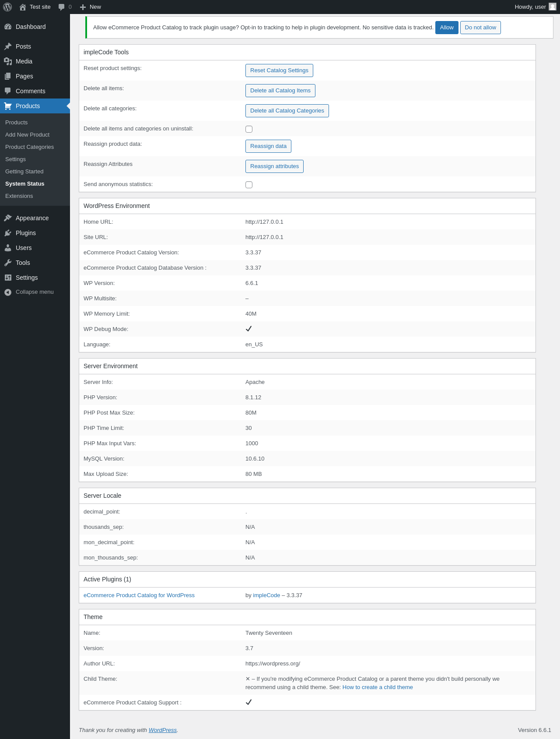The image size is (560, 739).
Task: Toggle Send anonymous statistics checkbox
Action: pyautogui.click(x=249, y=185)
